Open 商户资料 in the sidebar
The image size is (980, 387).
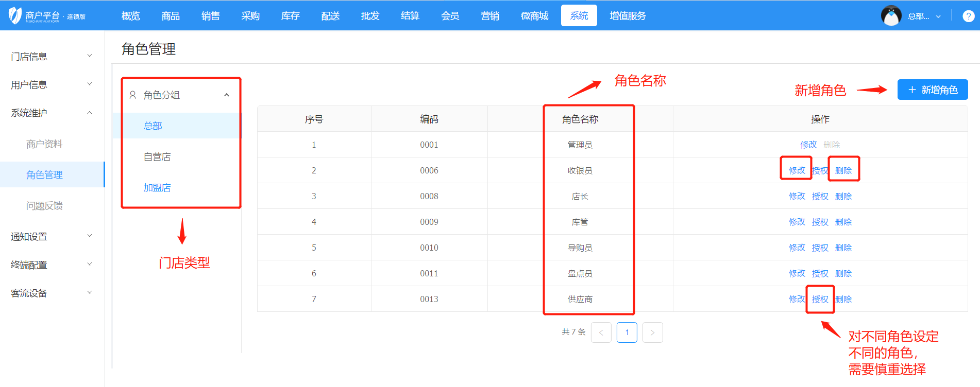[x=44, y=144]
